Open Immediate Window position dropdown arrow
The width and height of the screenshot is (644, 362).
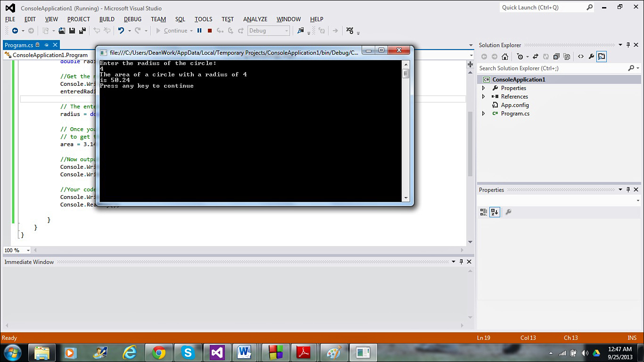[x=454, y=262]
